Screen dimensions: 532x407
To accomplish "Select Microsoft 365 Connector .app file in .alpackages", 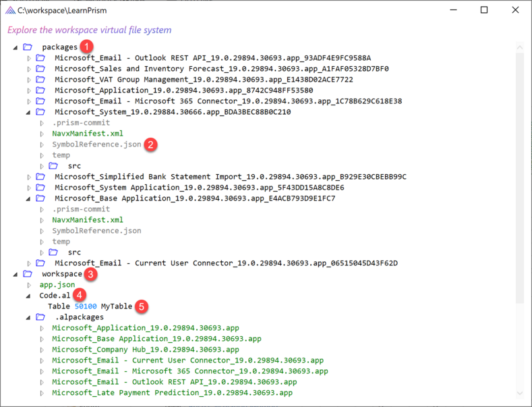I will [x=190, y=371].
